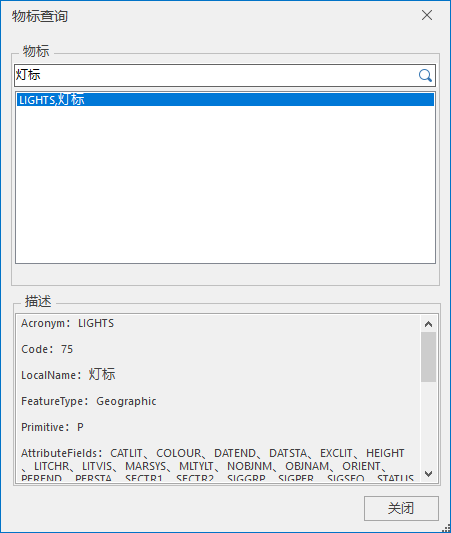Click the 关闭 button
451x533 pixels.
(401, 508)
